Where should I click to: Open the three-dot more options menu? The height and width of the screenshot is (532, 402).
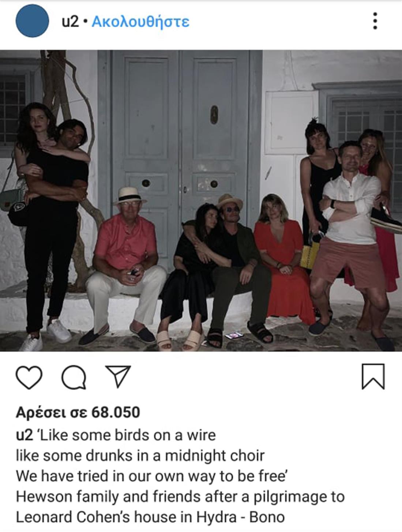pos(375,21)
